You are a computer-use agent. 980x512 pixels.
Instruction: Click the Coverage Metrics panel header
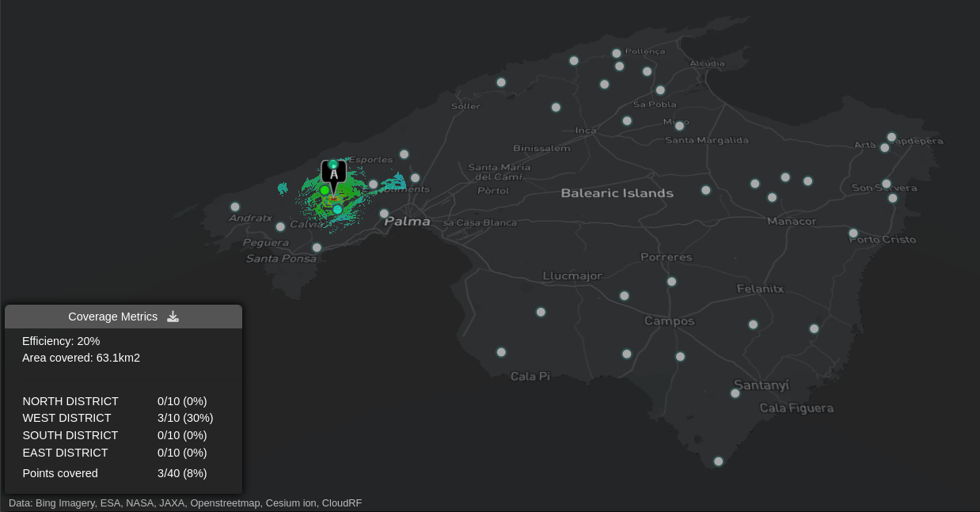tap(112, 317)
